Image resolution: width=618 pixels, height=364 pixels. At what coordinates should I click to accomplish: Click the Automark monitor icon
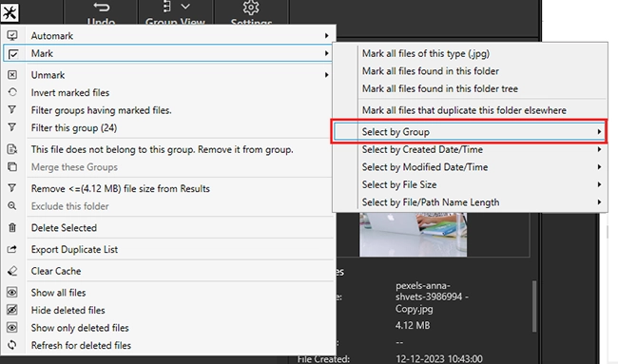[x=12, y=35]
